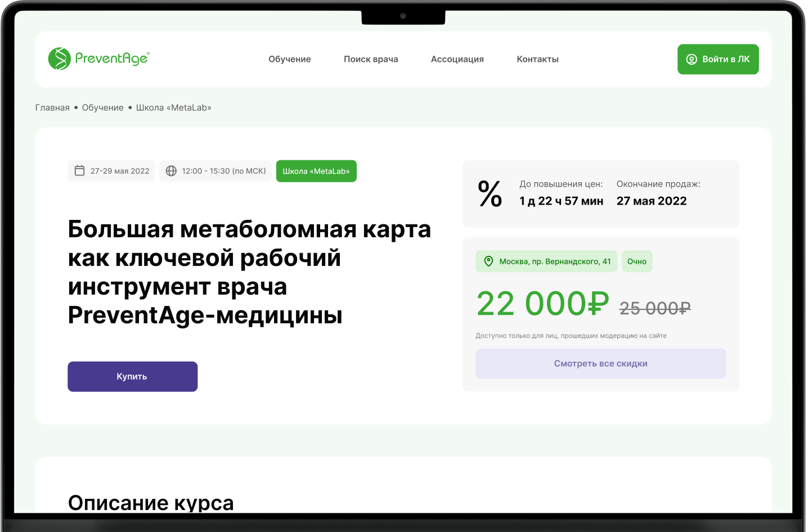Click the moderation note under the price
The width and height of the screenshot is (808, 532).
point(571,336)
